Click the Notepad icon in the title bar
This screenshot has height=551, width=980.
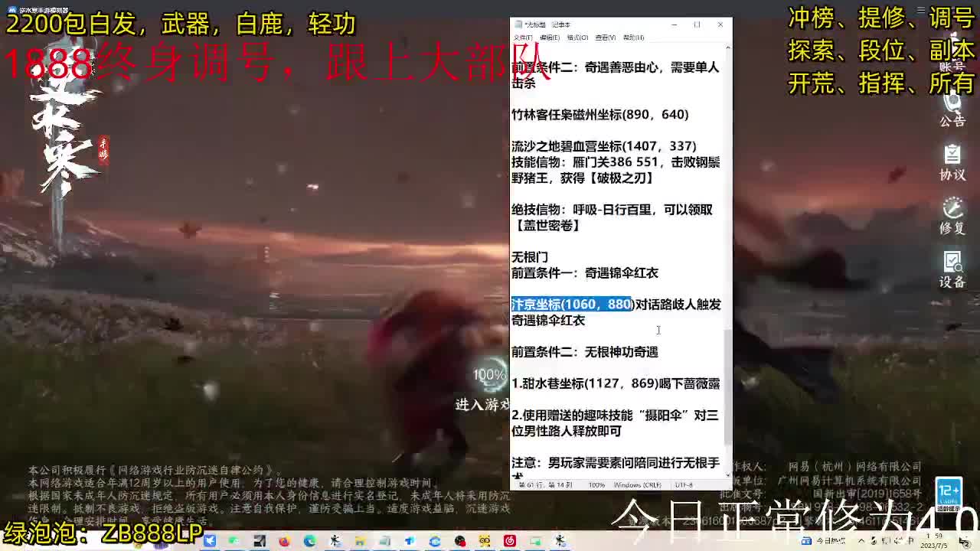(518, 24)
